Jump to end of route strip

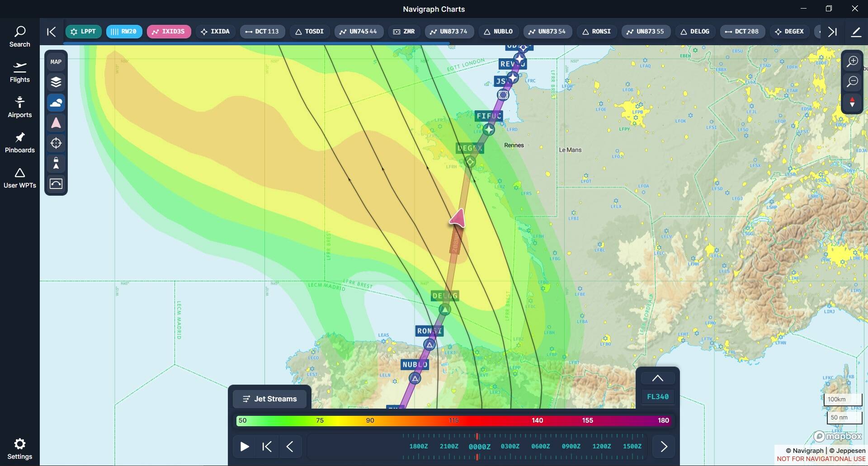[832, 32]
